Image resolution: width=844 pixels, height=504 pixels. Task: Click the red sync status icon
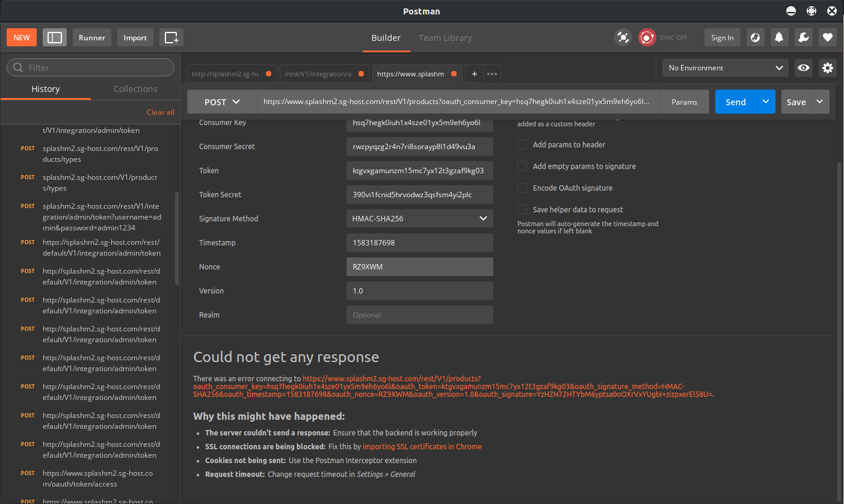coord(647,37)
